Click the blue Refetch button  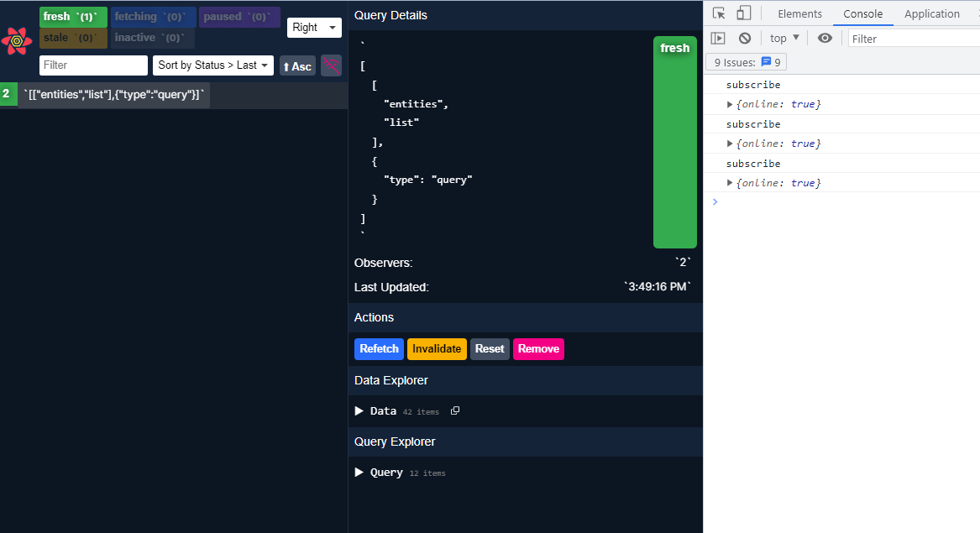pyautogui.click(x=379, y=349)
